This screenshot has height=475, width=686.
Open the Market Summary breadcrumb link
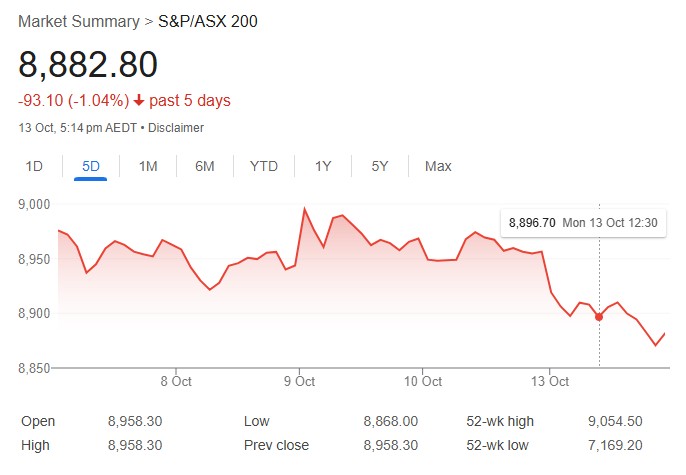[x=79, y=21]
